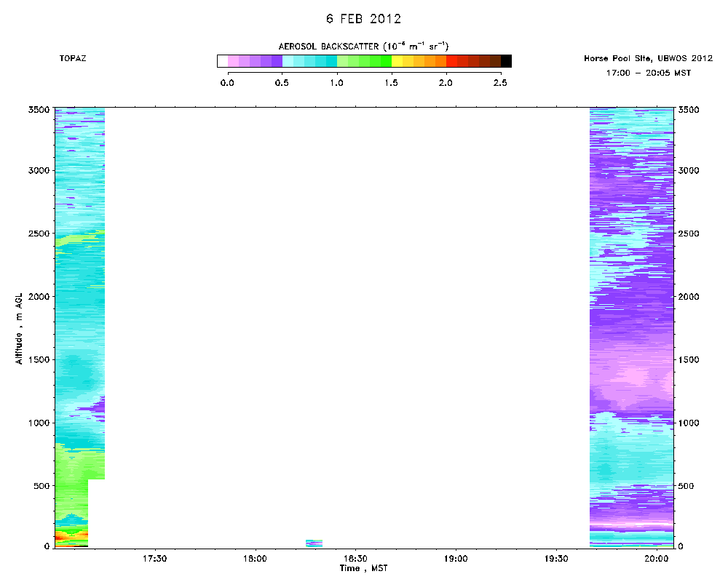Viewport: 728px width, 582px height.
Task: Click the "Altitude , m AGL" axis label
Action: point(19,329)
